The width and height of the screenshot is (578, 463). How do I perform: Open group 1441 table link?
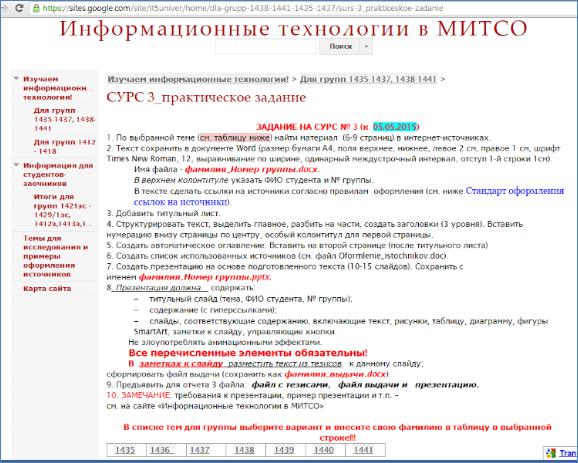(363, 450)
